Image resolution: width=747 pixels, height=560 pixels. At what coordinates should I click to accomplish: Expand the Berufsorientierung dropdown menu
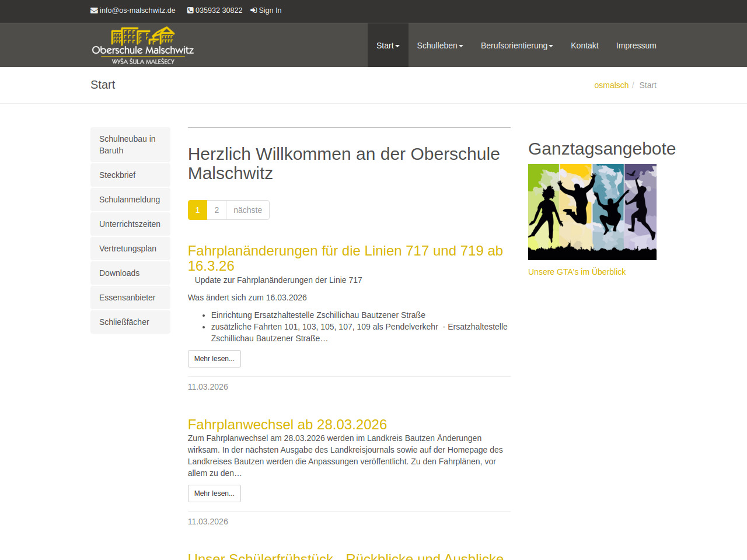point(517,45)
